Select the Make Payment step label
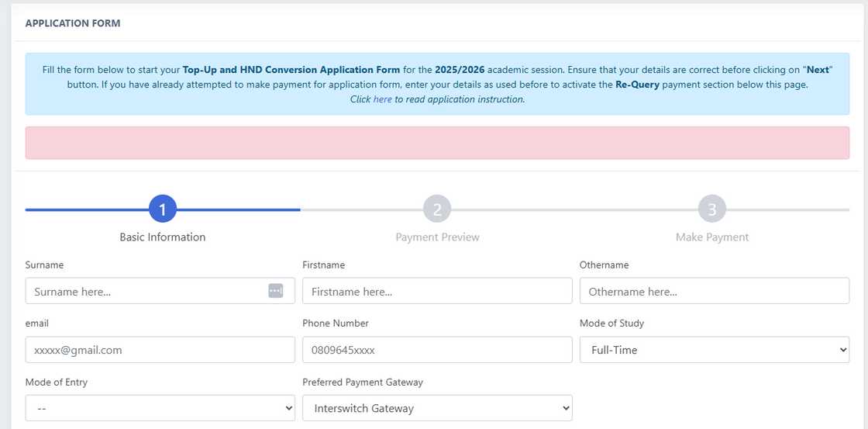This screenshot has width=868, height=429. 711,237
